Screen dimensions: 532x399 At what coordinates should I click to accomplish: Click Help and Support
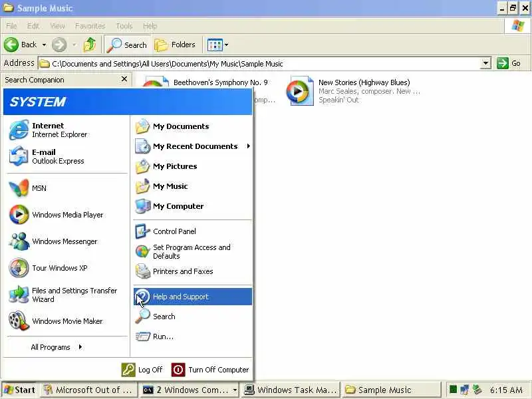click(x=192, y=297)
